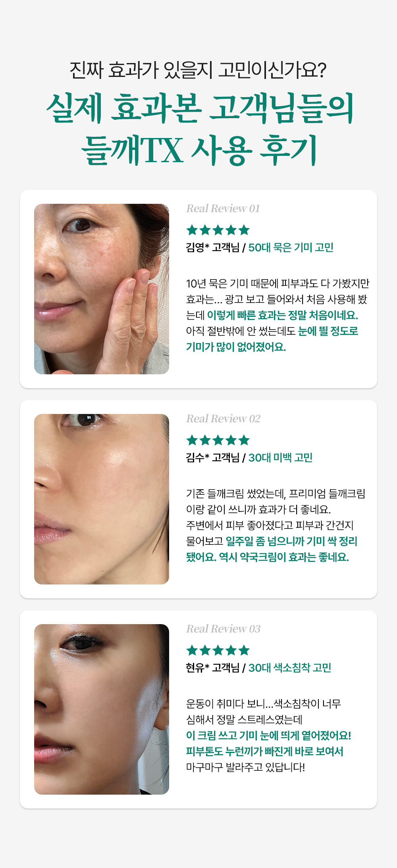Select the '30대 색소침착 고민' tag
The width and height of the screenshot is (397, 868).
click(x=290, y=668)
